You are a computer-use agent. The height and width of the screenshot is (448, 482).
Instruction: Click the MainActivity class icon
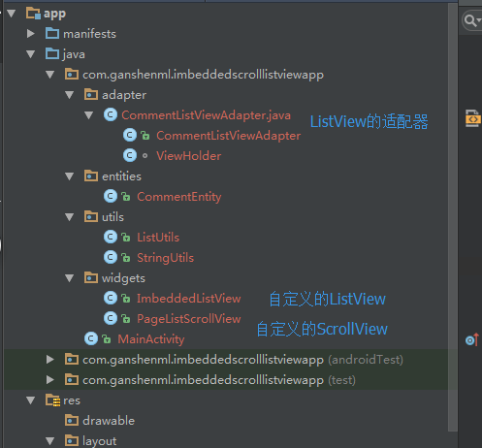(x=91, y=339)
